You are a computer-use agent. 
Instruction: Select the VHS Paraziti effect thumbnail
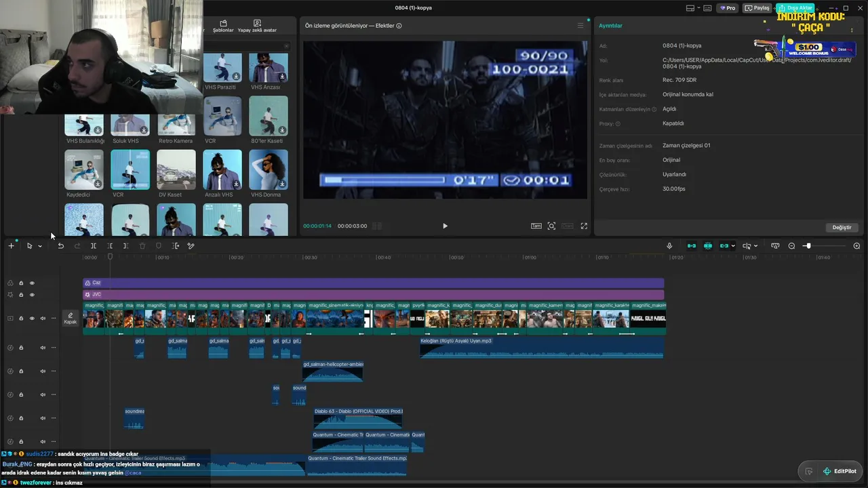(x=222, y=68)
